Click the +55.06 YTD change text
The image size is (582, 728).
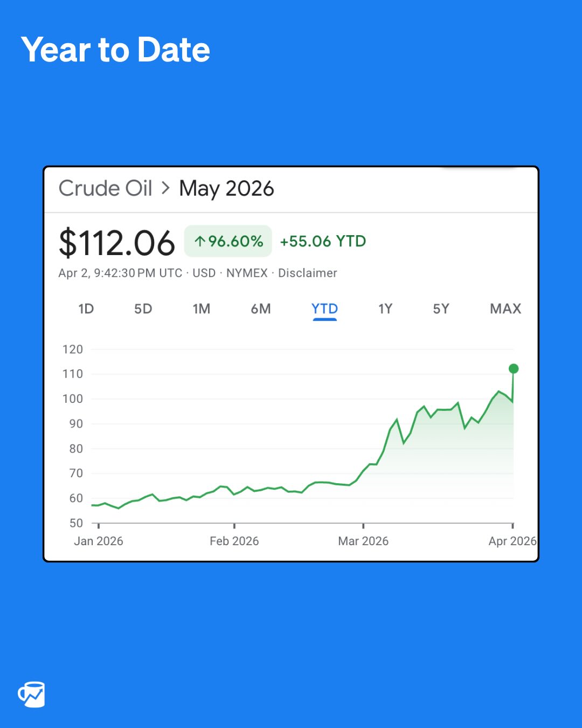(323, 241)
